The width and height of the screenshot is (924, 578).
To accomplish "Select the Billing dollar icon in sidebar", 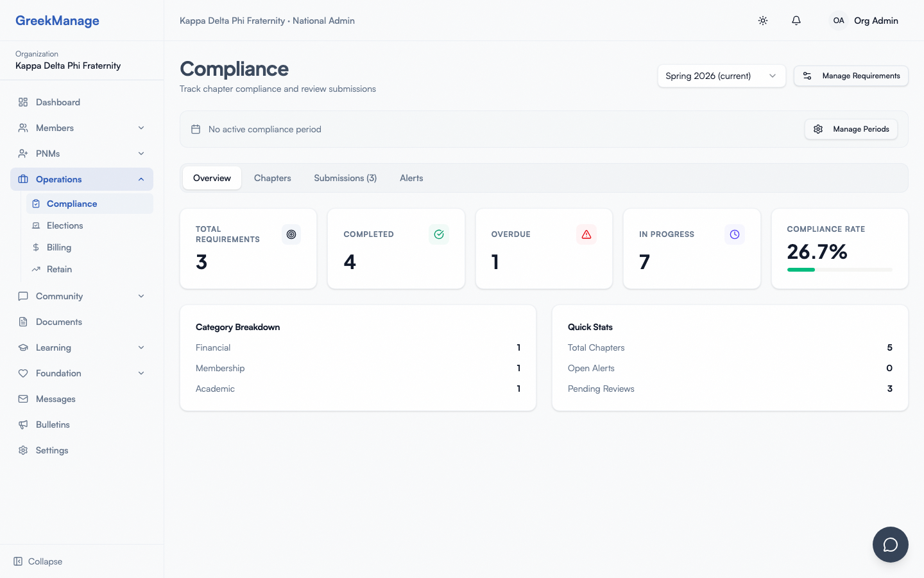I will tap(37, 247).
